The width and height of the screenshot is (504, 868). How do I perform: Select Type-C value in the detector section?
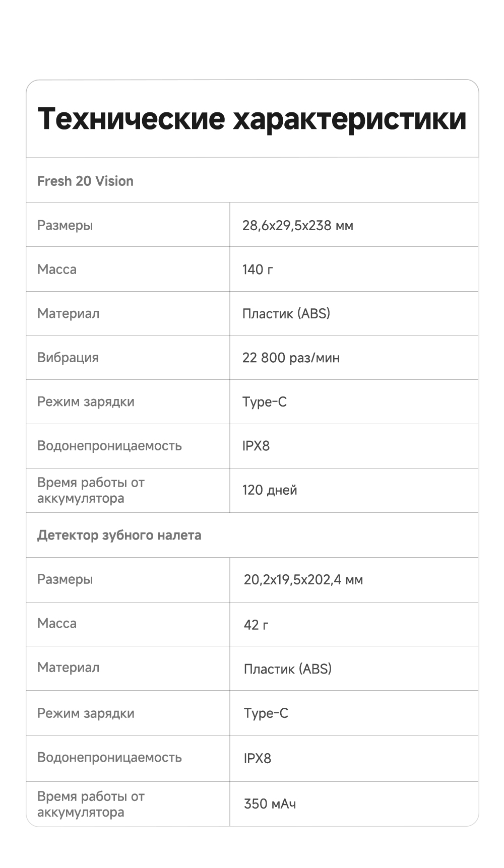click(266, 713)
